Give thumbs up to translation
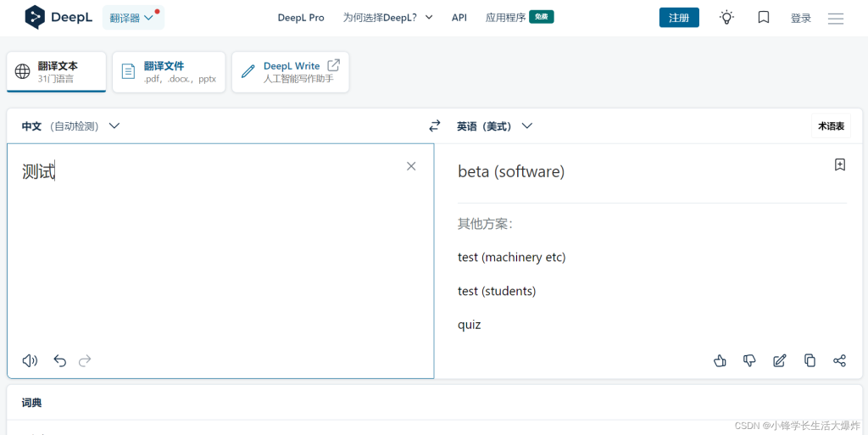This screenshot has width=868, height=435. coord(720,361)
